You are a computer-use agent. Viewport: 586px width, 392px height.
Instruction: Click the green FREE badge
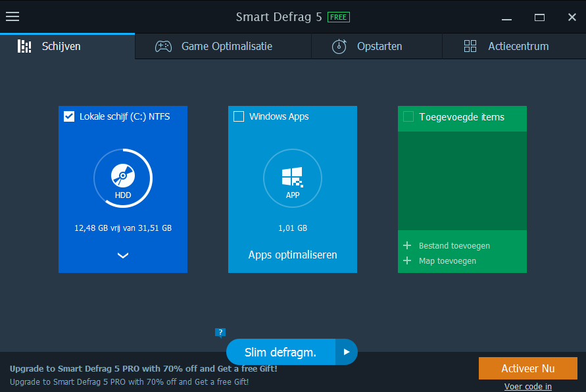[x=339, y=17]
